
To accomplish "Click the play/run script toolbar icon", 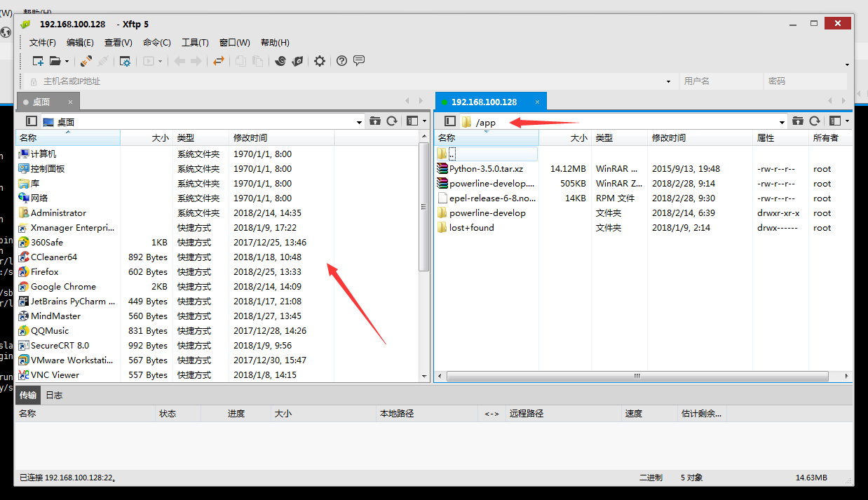I will click(149, 61).
